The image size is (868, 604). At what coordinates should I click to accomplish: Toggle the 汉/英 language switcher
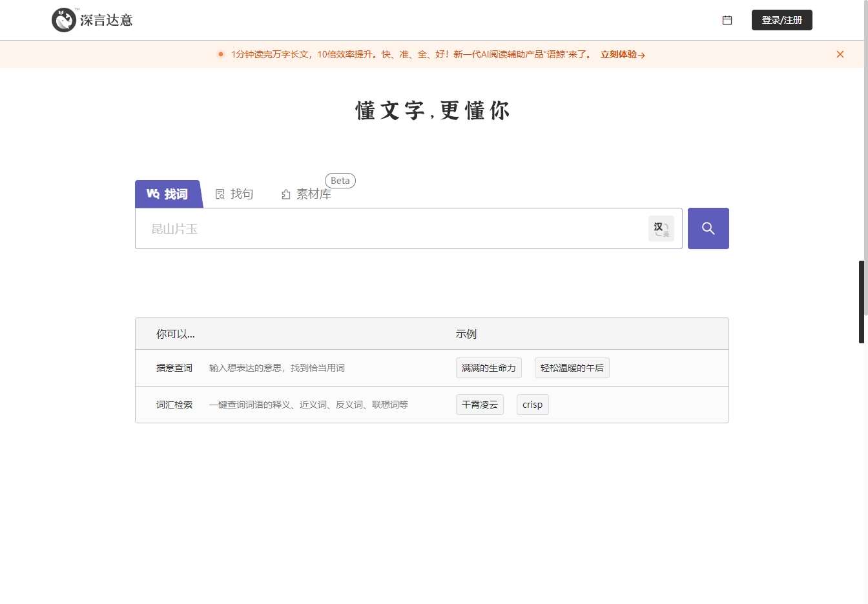coord(661,228)
